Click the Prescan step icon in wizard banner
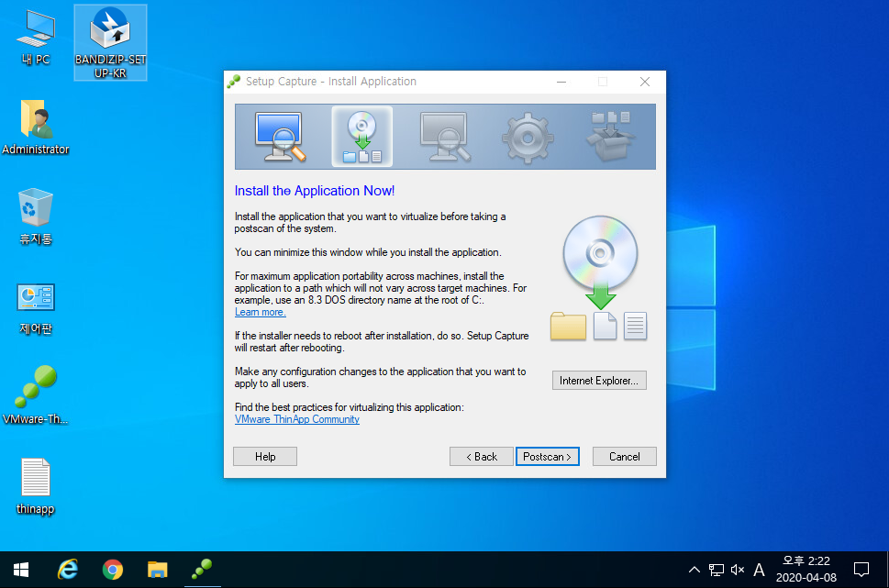This screenshot has height=588, width=889. tap(280, 137)
